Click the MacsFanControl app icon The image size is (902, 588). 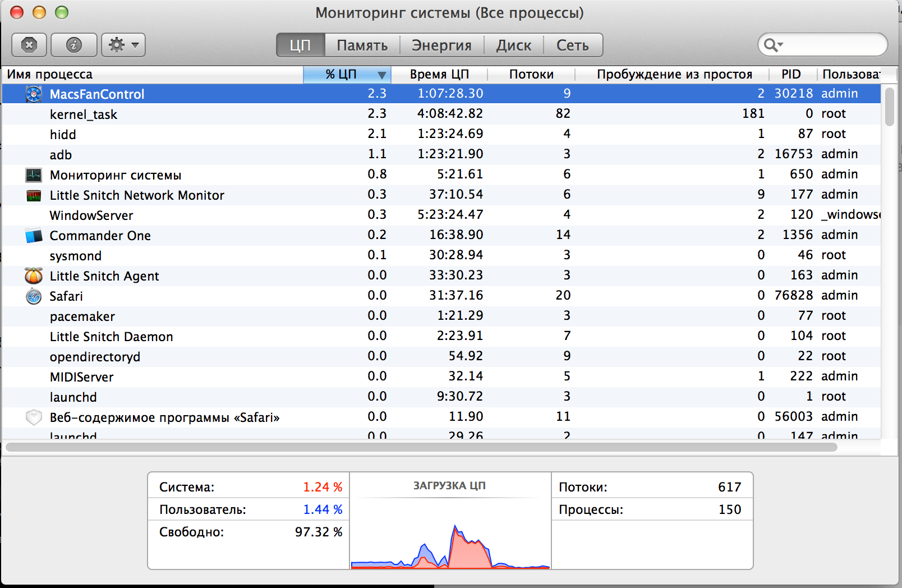34,94
